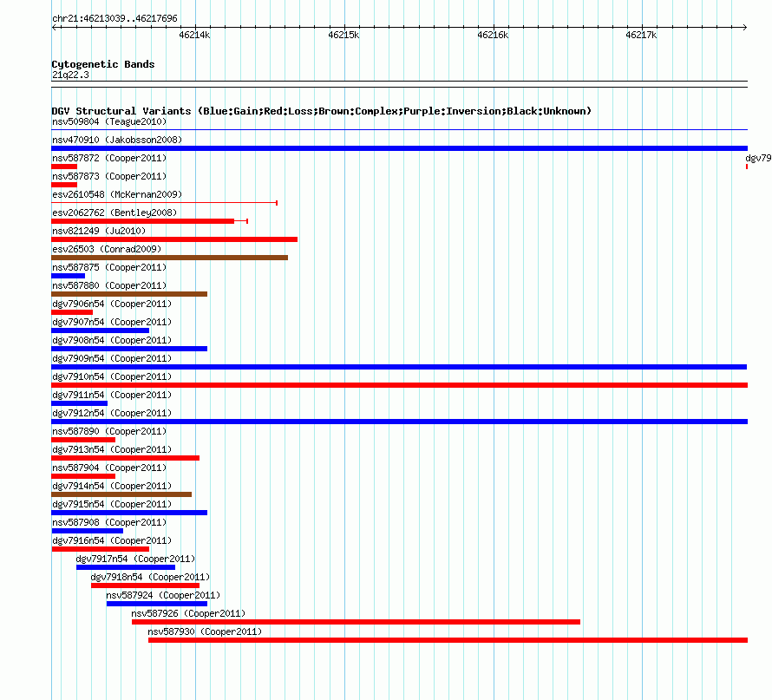This screenshot has width=772, height=700.
Task: Select the blue bar of dgv7917n54
Action: pos(126,567)
